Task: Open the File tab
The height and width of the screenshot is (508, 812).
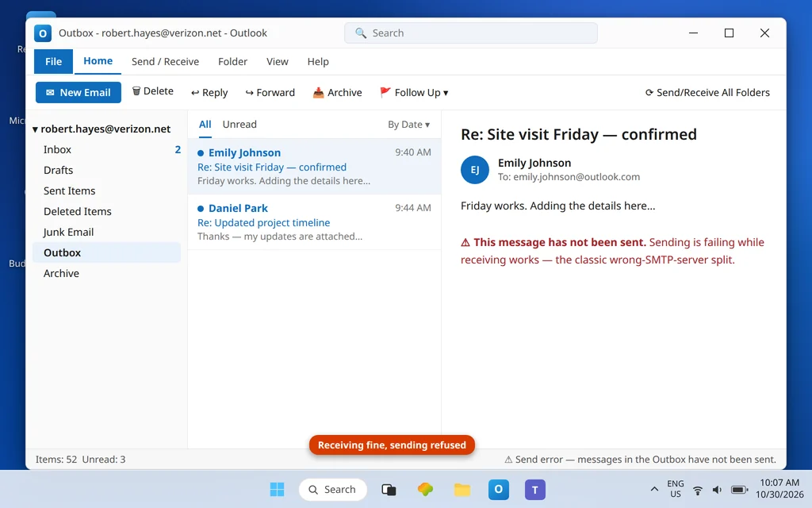Action: (x=53, y=62)
